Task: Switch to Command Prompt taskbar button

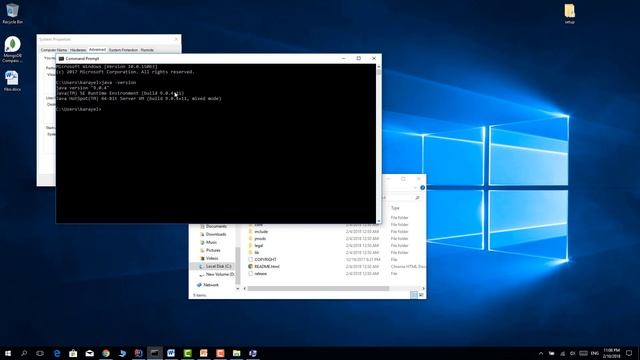Action: click(155, 353)
